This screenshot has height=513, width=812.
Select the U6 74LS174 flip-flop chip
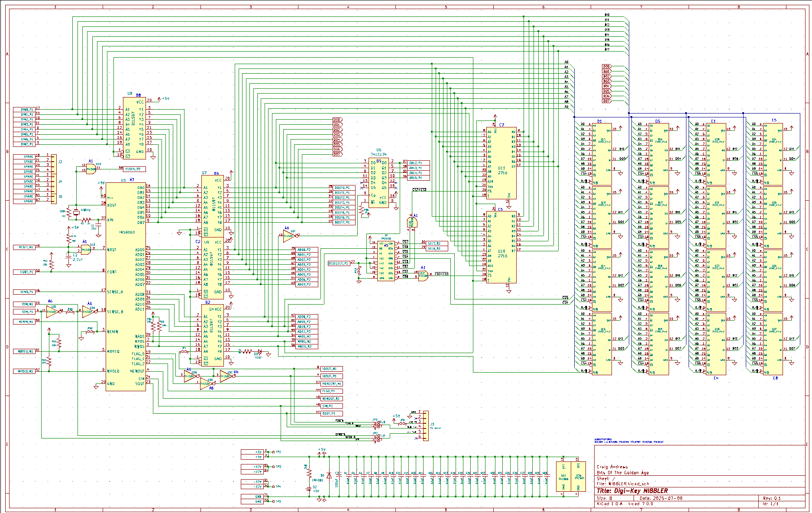coord(379,183)
